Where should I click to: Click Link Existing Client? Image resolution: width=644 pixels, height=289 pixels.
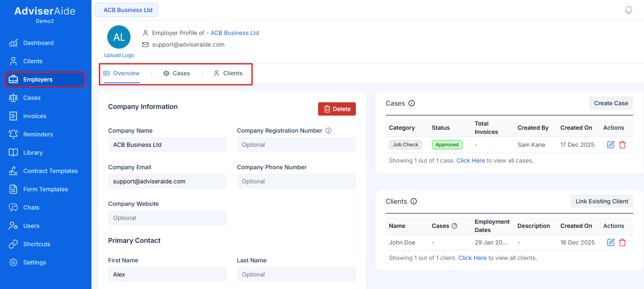[x=602, y=201]
